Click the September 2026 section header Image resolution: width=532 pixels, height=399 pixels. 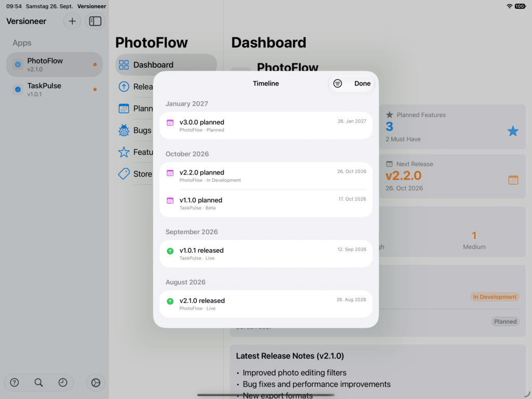coord(192,232)
